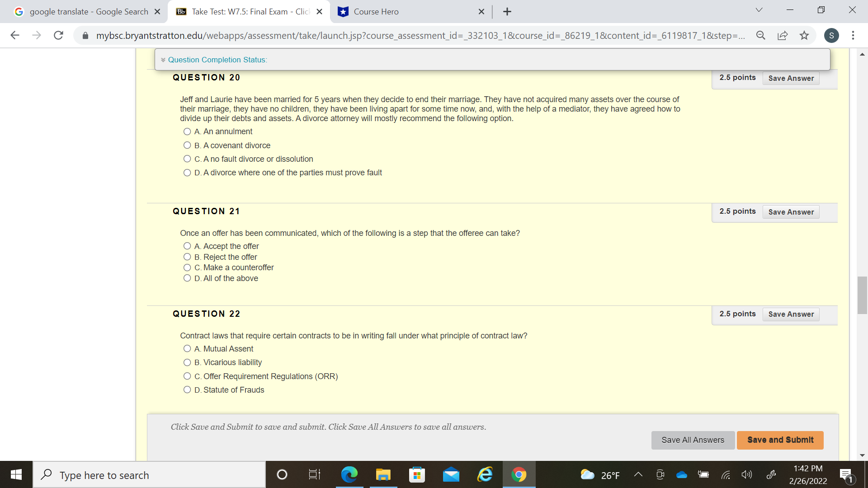Launch Microsoft Edge from the taskbar

pyautogui.click(x=349, y=474)
